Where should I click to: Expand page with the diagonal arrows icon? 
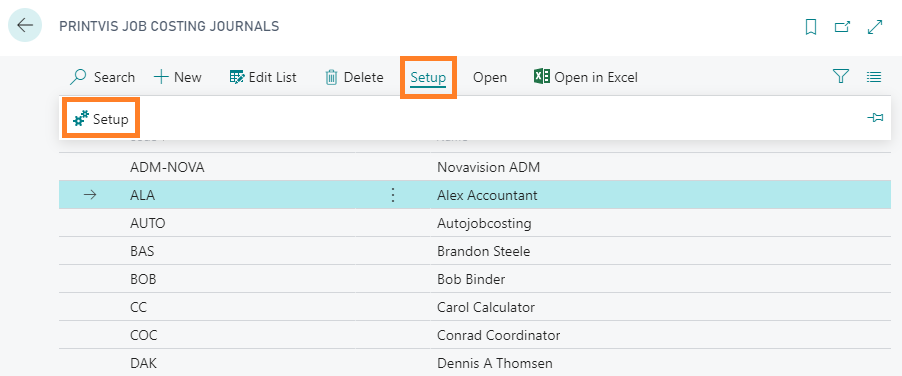coord(874,27)
